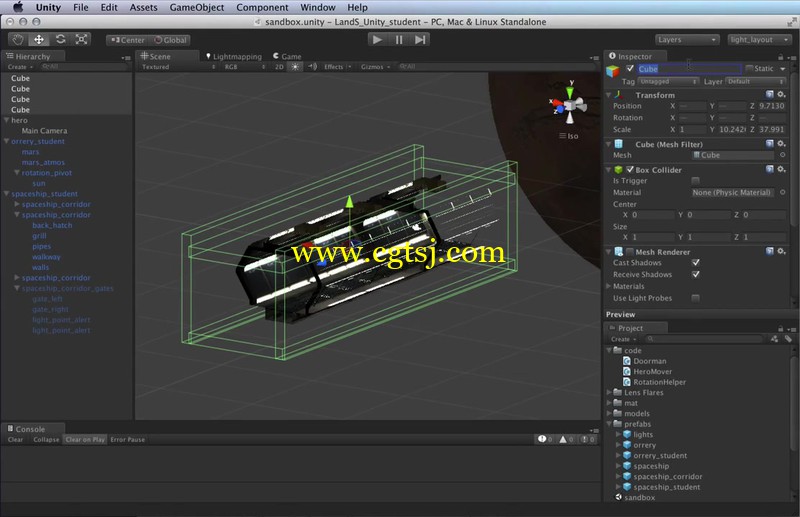Toggle the Static checkbox
800x517 pixels.
coord(749,68)
